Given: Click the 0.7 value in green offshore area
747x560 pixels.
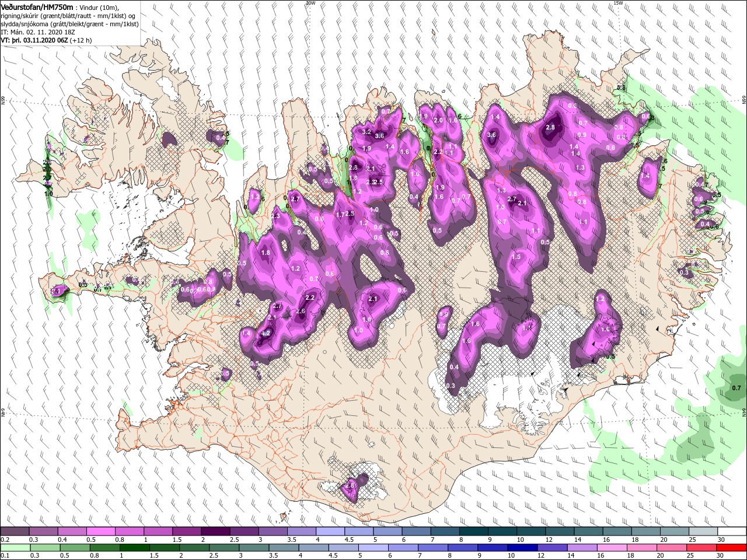Looking at the screenshot, I should point(736,388).
